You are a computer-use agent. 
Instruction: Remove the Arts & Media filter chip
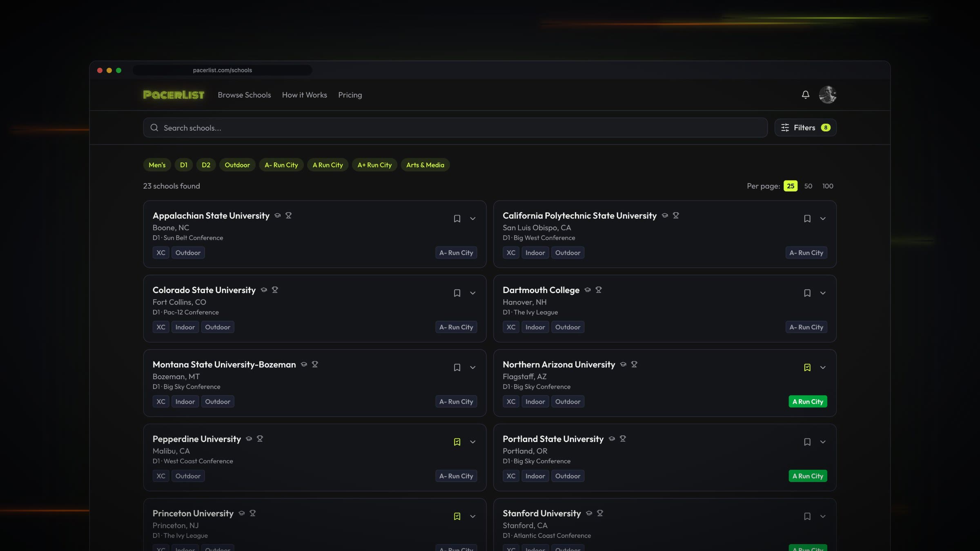point(425,165)
